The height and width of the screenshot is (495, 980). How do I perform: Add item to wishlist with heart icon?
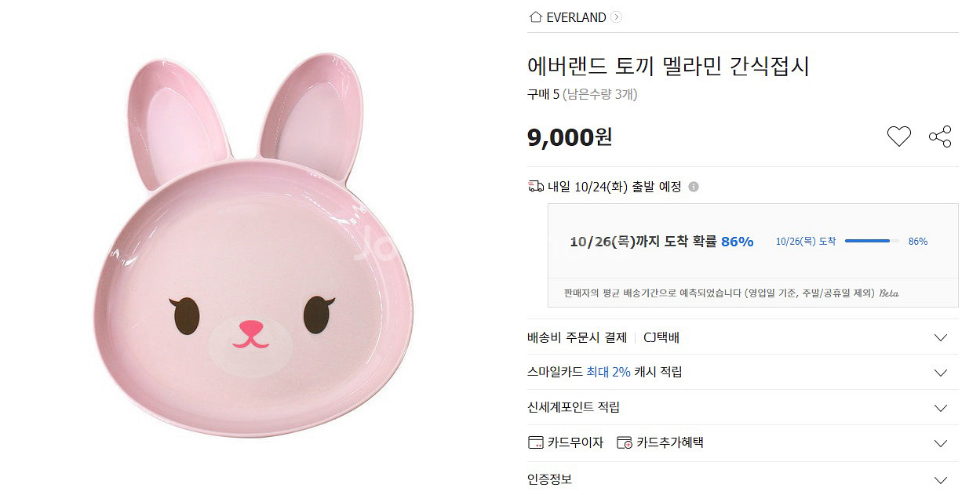[898, 136]
